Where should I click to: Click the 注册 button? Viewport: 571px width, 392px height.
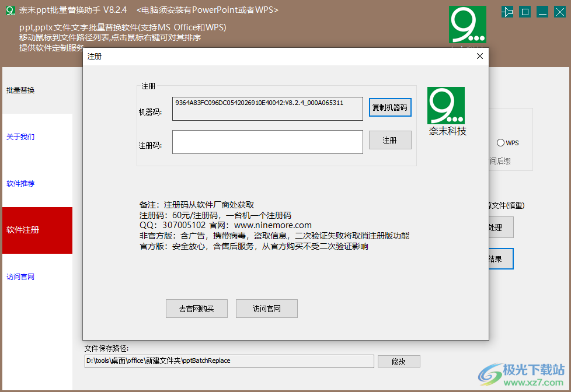(x=390, y=140)
